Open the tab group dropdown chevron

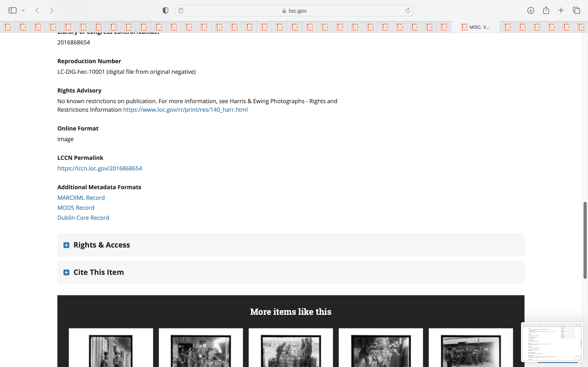[x=23, y=10]
